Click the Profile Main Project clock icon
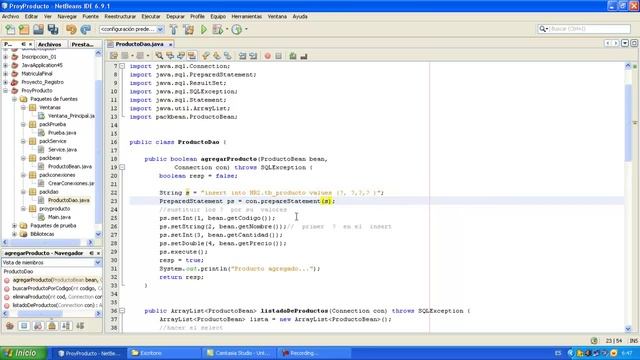Viewport: 640px width, 360px height. (237, 29)
